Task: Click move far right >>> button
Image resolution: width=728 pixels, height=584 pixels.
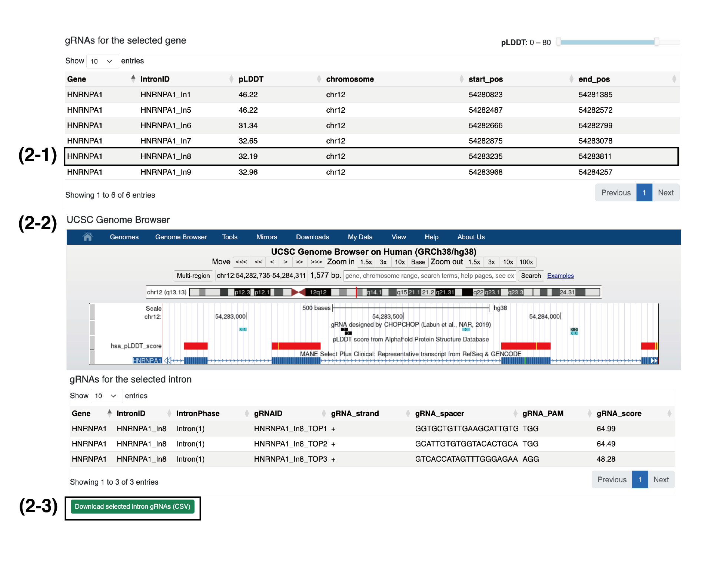Action: 316,262
